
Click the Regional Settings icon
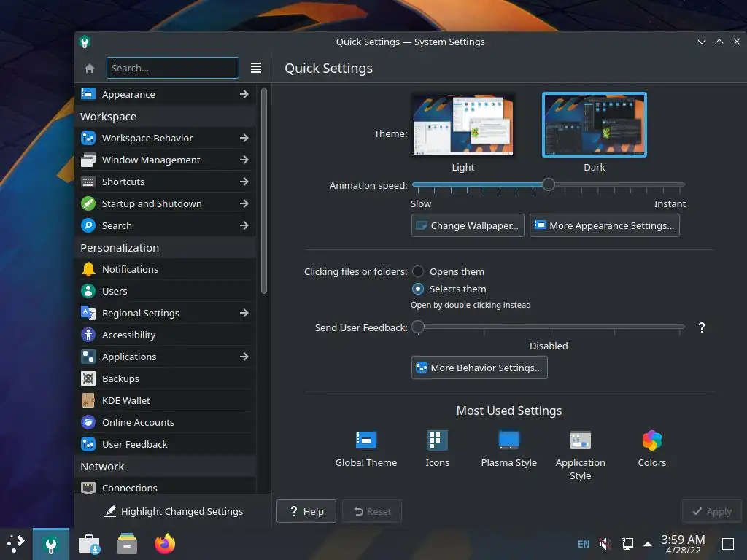click(x=88, y=313)
